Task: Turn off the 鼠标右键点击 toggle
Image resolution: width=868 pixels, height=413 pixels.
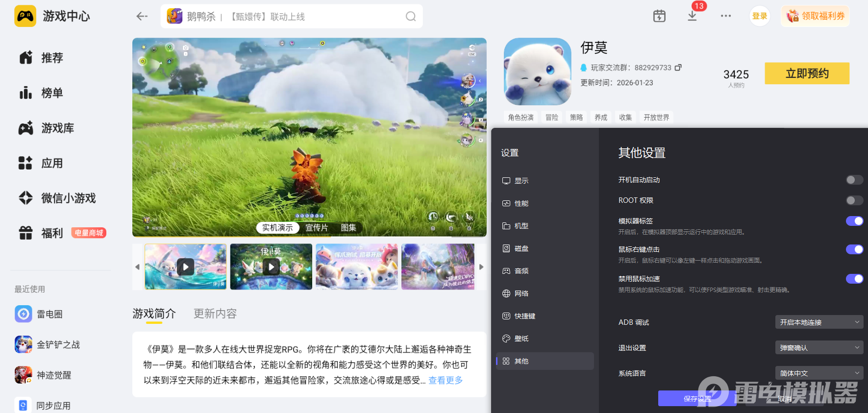Action: (854, 249)
